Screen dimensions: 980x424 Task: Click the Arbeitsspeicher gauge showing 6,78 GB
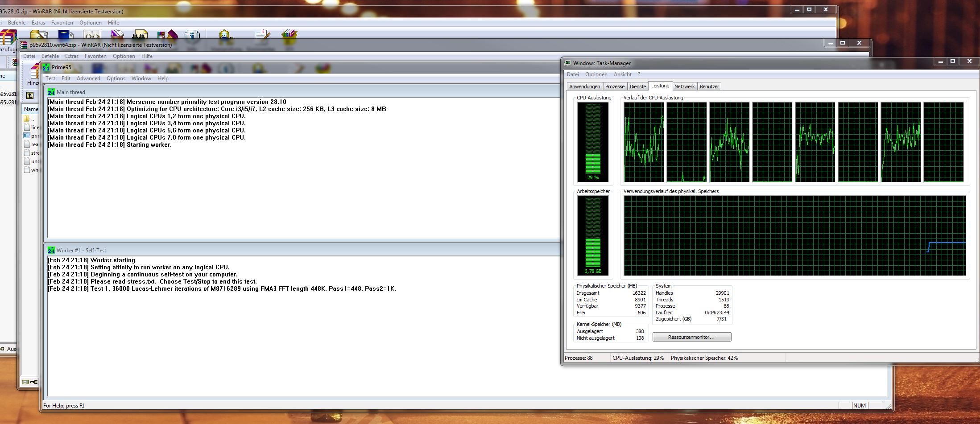[593, 235]
